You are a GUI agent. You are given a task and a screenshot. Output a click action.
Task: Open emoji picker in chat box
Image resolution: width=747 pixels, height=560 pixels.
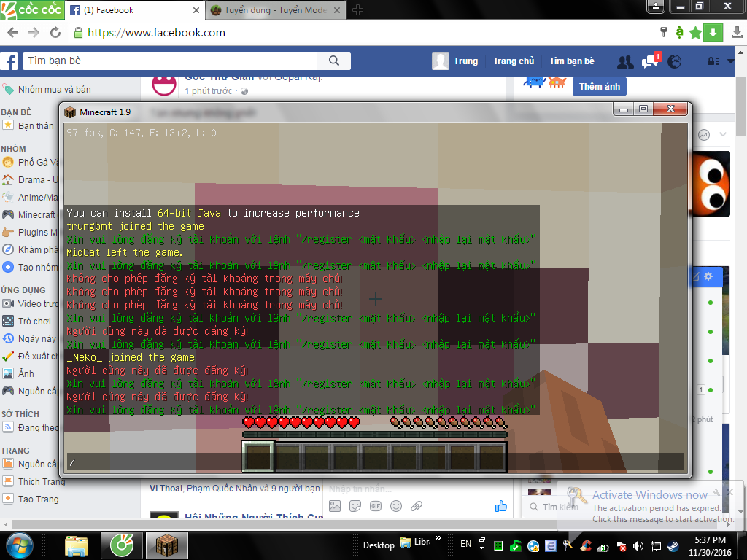[396, 506]
